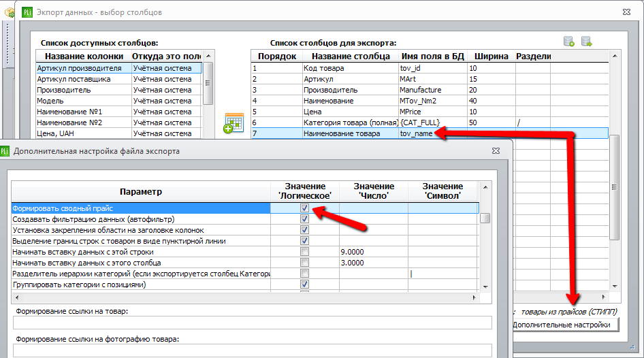Click the database export icon at top right
Image resolution: width=644 pixels, height=358 pixels.
(587, 42)
